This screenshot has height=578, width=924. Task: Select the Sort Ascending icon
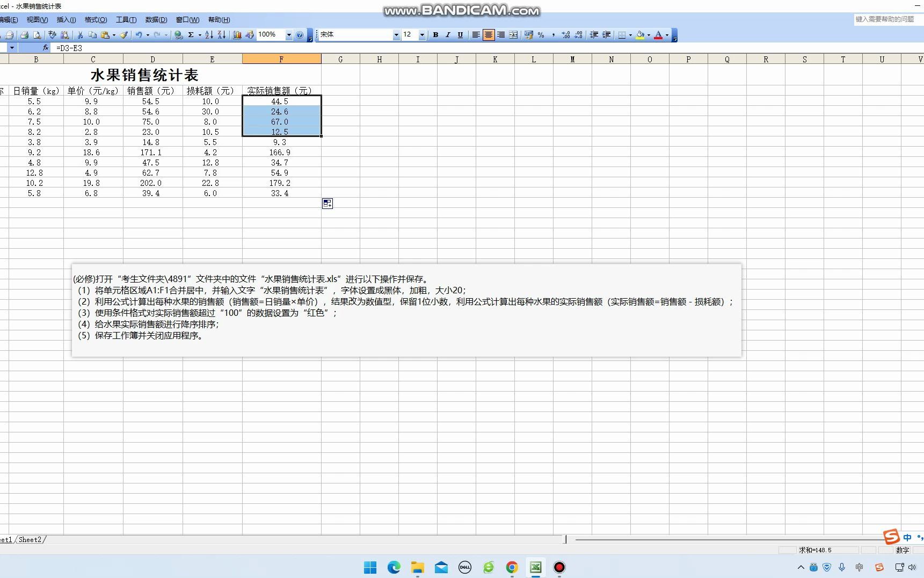pyautogui.click(x=209, y=35)
